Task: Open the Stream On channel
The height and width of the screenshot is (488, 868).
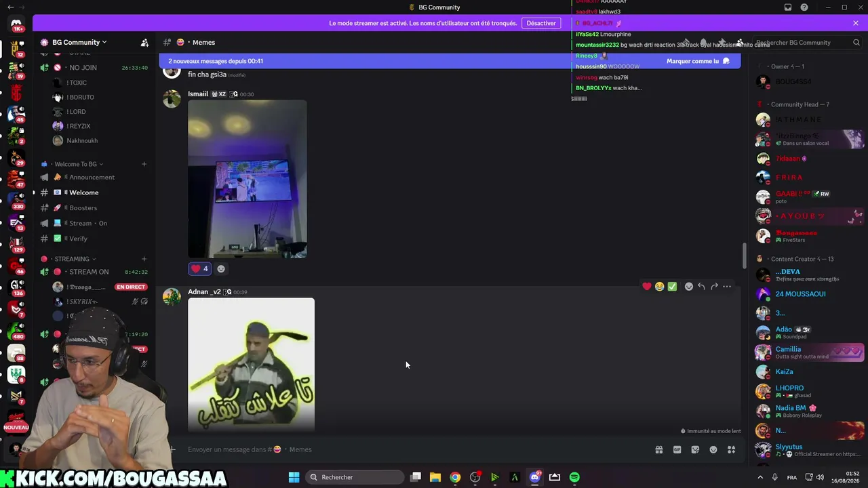Action: (x=94, y=223)
